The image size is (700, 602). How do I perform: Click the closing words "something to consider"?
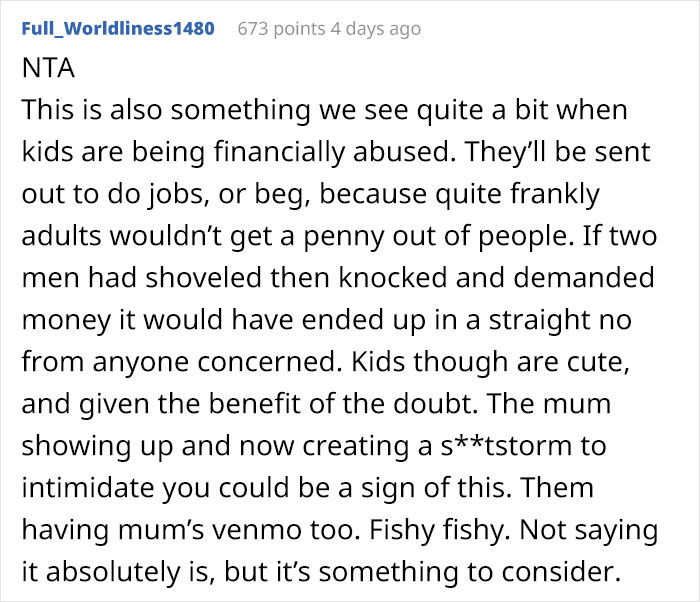[469, 571]
